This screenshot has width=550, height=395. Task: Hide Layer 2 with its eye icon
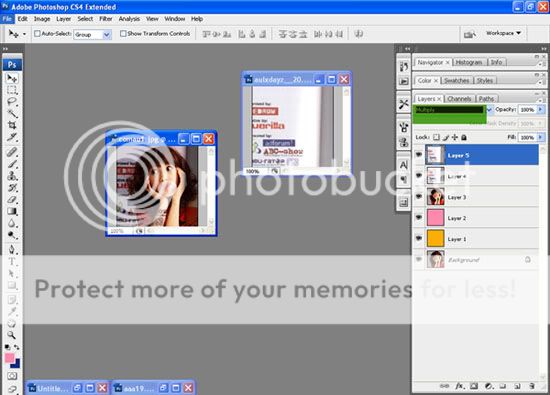coord(418,217)
